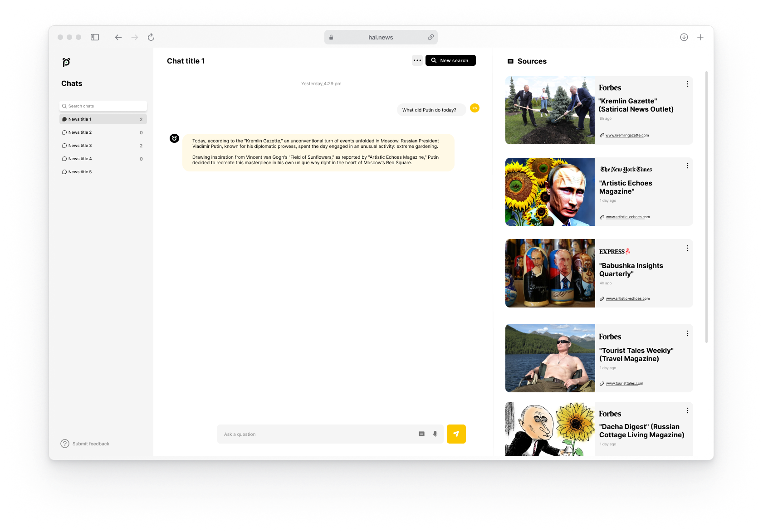The image size is (763, 532).
Task: Select the filled chat bubble icon on News title 1
Action: click(x=64, y=119)
